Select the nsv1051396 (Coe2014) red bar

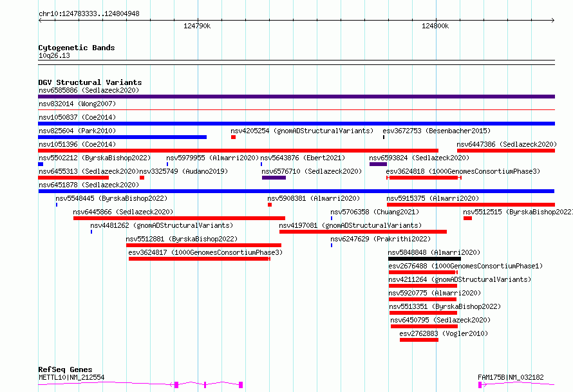point(238,151)
